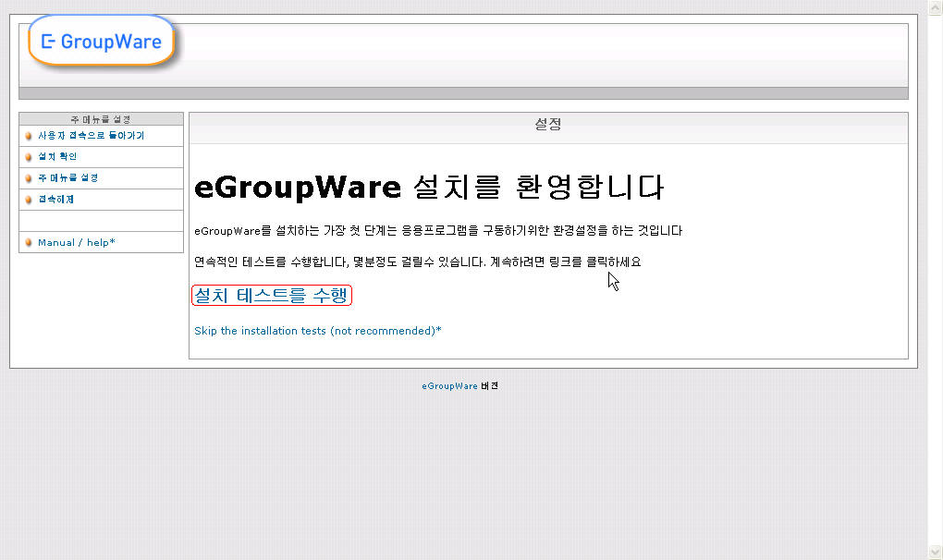Image resolution: width=943 pixels, height=560 pixels.
Task: Open the '설치 확인' sidebar link
Action: coord(57,157)
